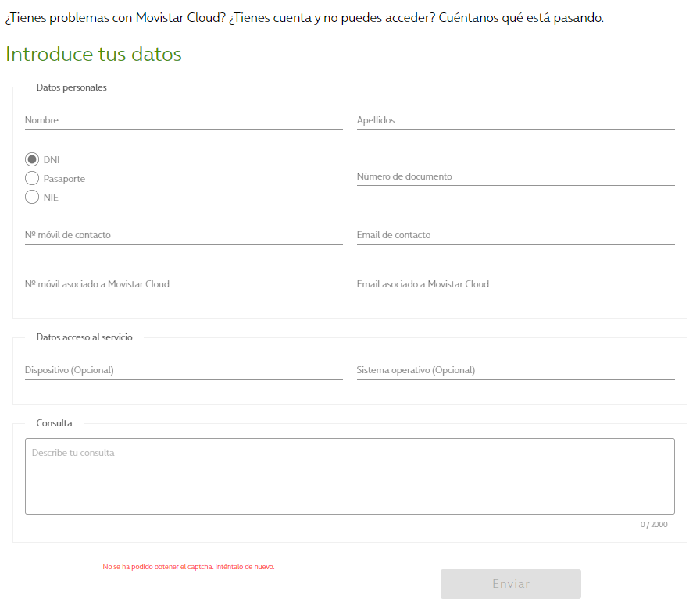The height and width of the screenshot is (613, 700).
Task: Click the Consulta section legend
Action: pos(55,423)
